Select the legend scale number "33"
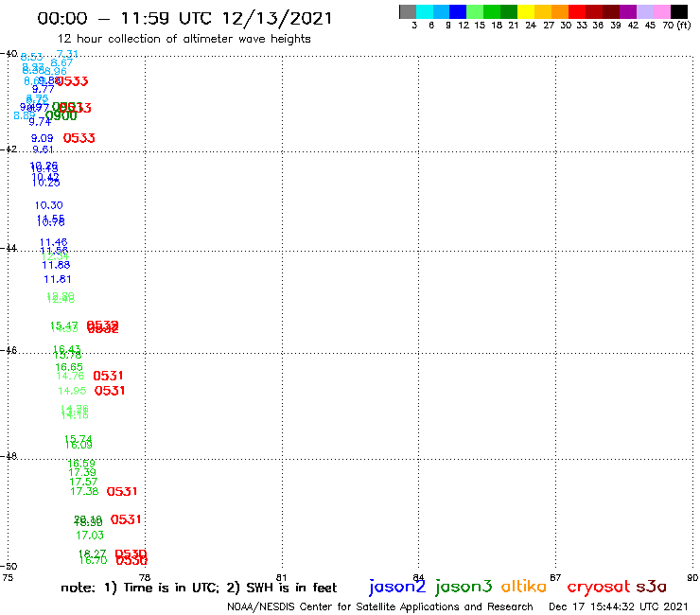700x615 pixels. coord(581,25)
